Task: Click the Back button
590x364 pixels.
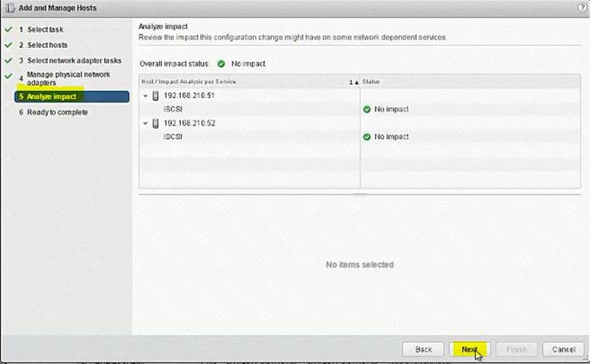Action: click(x=423, y=349)
